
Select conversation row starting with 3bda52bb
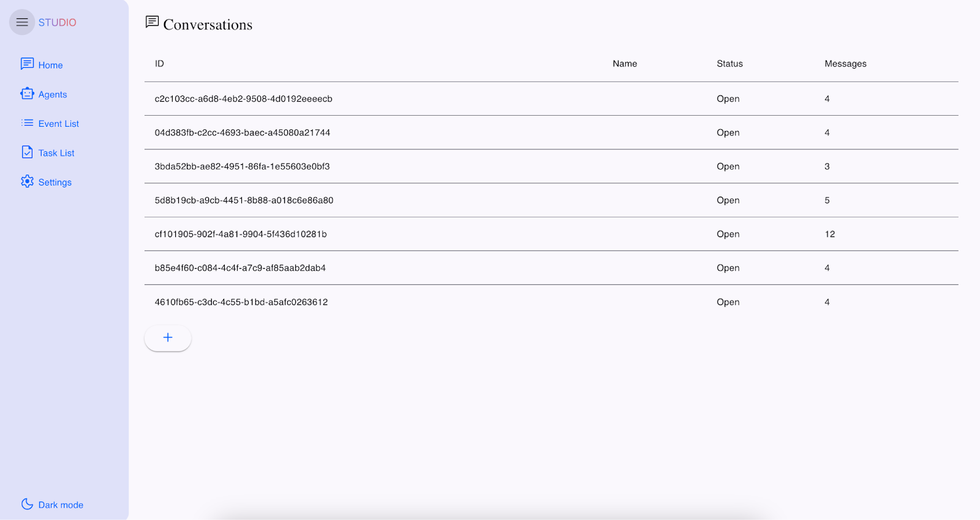[x=242, y=167]
